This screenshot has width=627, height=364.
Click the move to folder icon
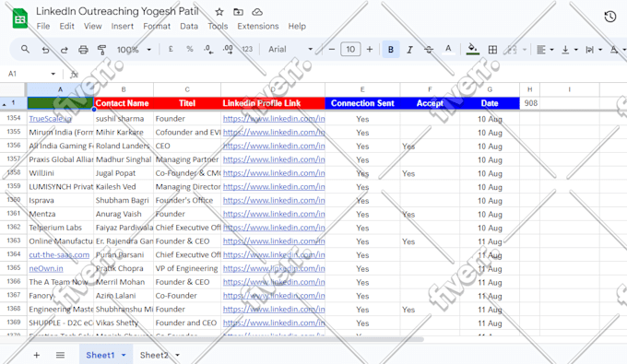(x=238, y=12)
